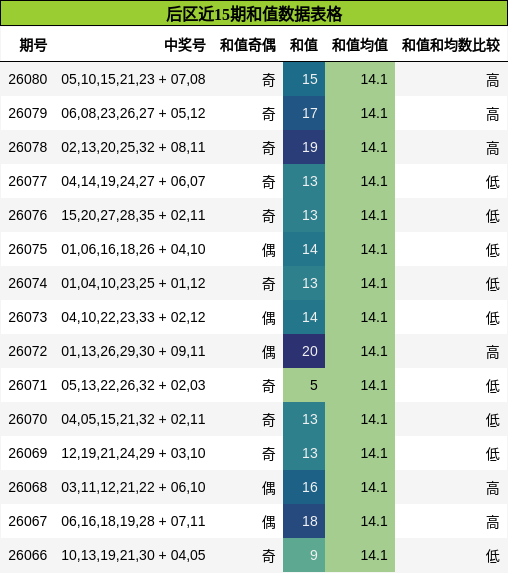This screenshot has width=508, height=573.
Task: Click issue number 26070
Action: (28, 419)
